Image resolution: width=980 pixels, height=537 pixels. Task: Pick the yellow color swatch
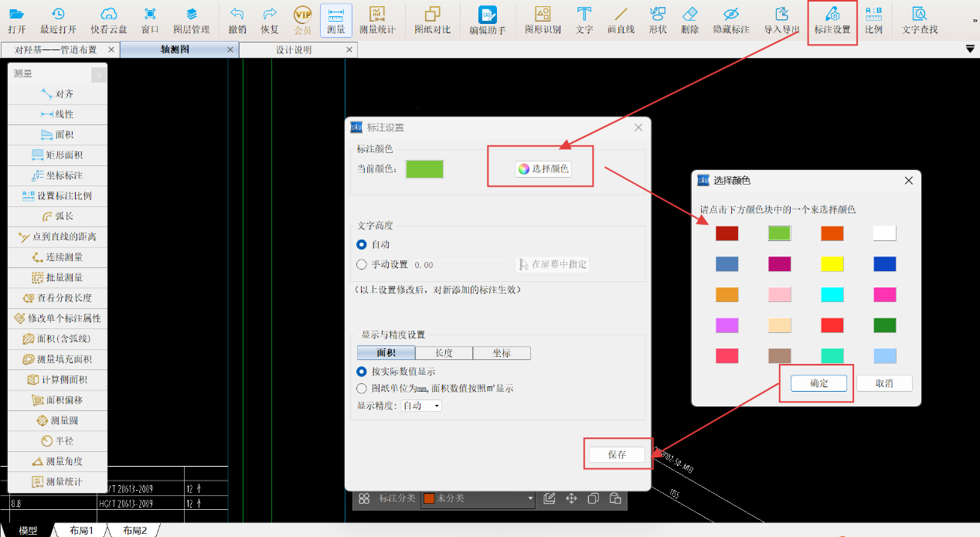[x=832, y=264]
